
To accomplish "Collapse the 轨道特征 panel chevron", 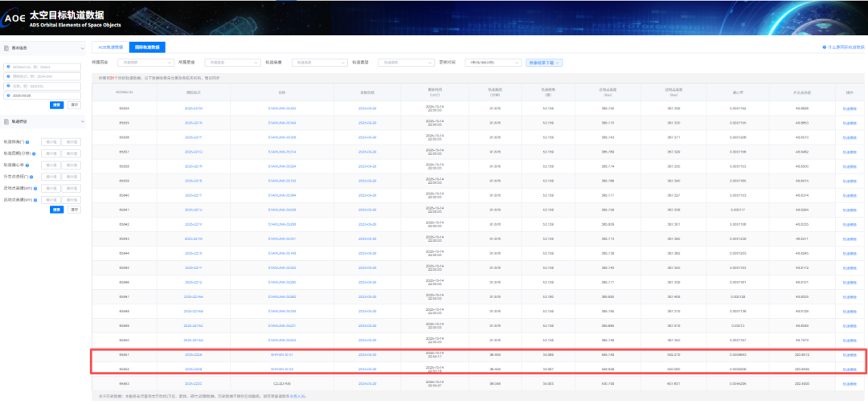I will click(83, 122).
